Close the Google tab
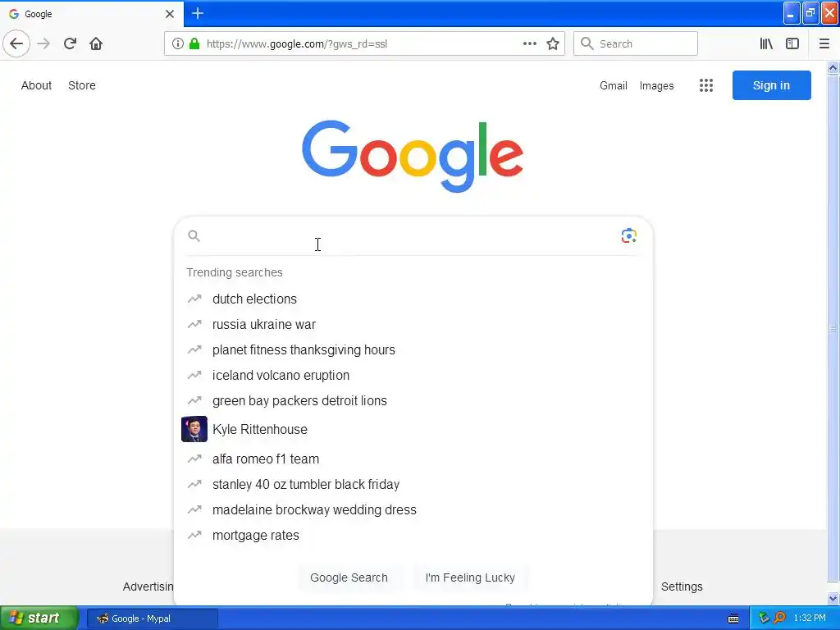840x630 pixels. [169, 14]
